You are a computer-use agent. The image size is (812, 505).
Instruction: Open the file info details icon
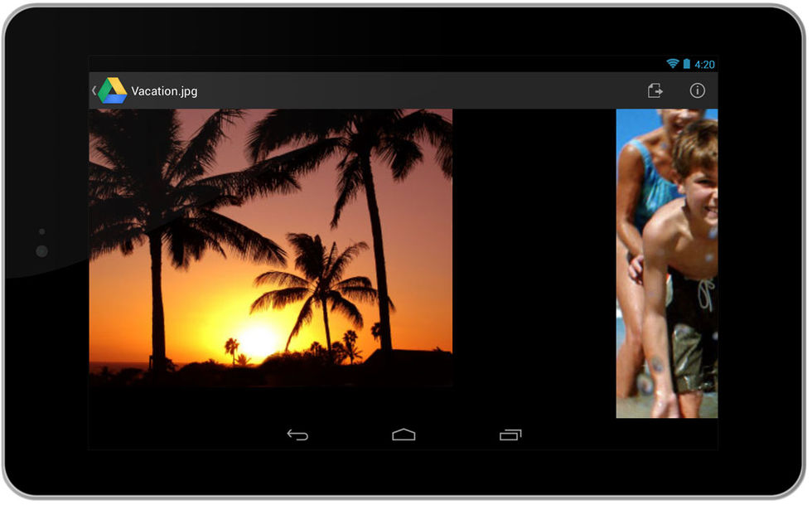697,90
